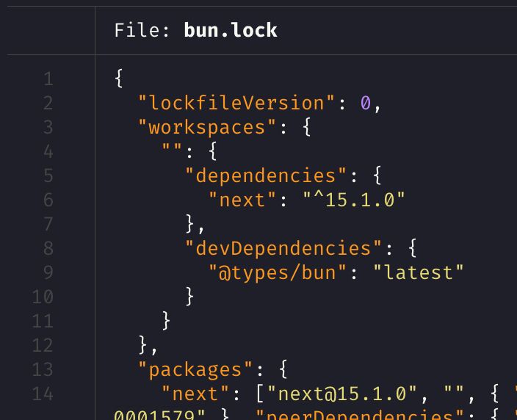Click line number 13 in the gutter
517x420 pixels.
43,369
